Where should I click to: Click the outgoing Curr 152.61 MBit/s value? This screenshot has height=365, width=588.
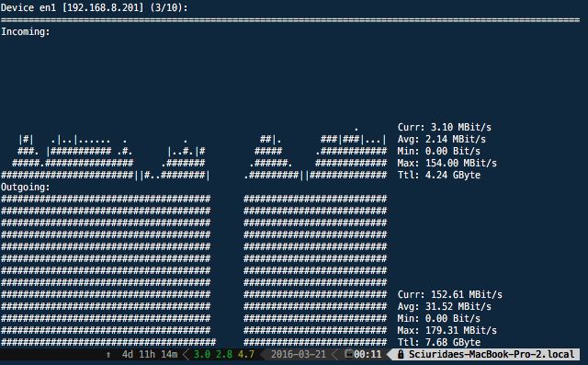467,294
